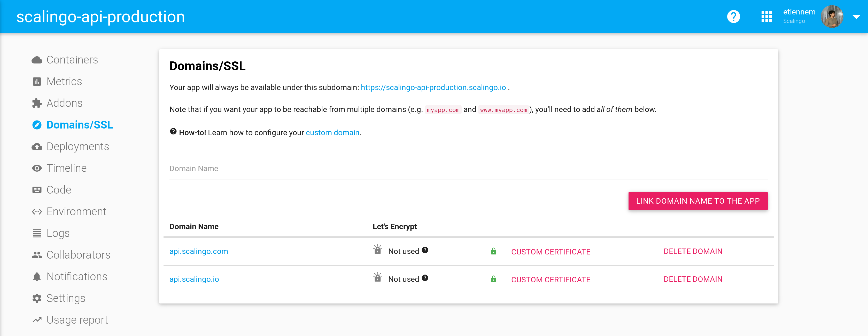Screen dimensions: 868x336
Task: Click the myapp.com code example
Action: [443, 110]
